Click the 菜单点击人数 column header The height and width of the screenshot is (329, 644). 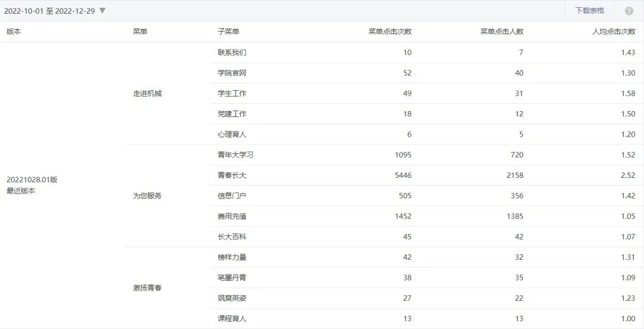point(501,32)
